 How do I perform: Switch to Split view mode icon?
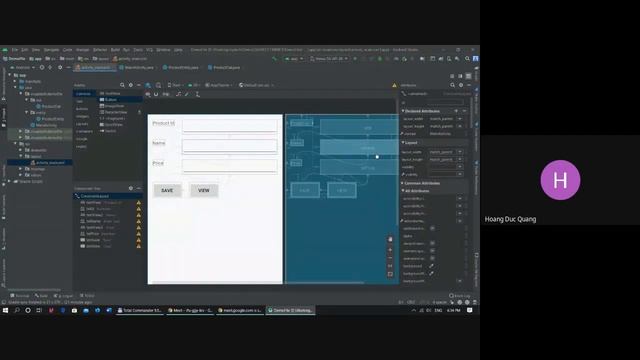coord(460,76)
